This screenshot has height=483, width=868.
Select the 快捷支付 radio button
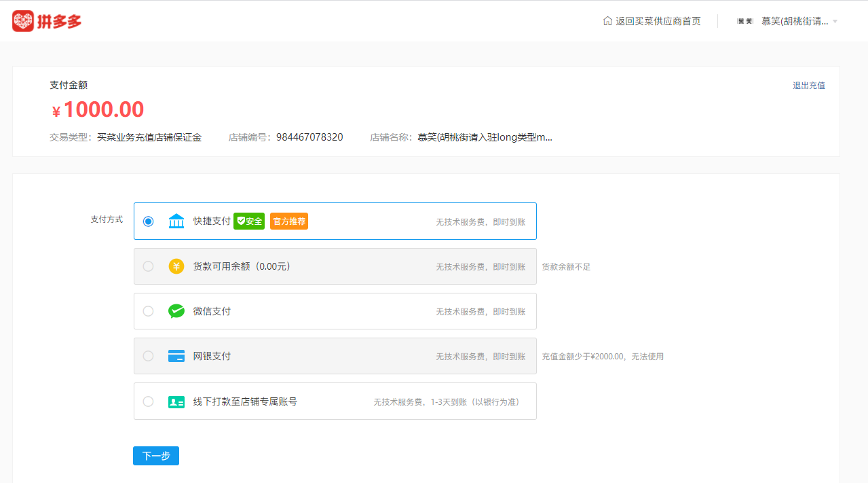pos(149,221)
